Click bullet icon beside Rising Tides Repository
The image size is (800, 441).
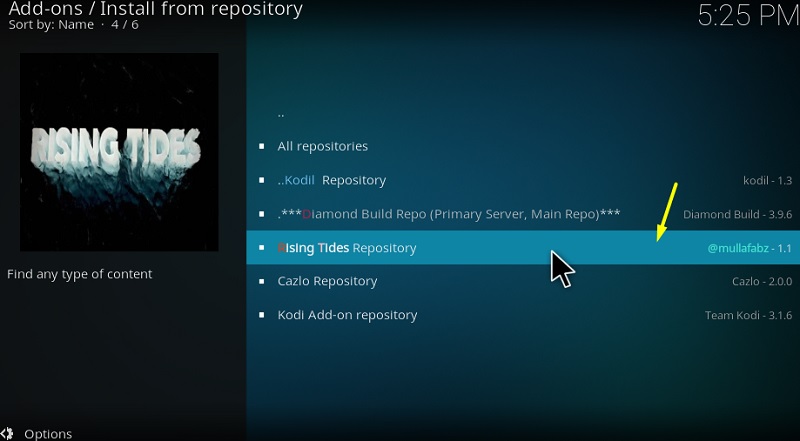click(262, 248)
